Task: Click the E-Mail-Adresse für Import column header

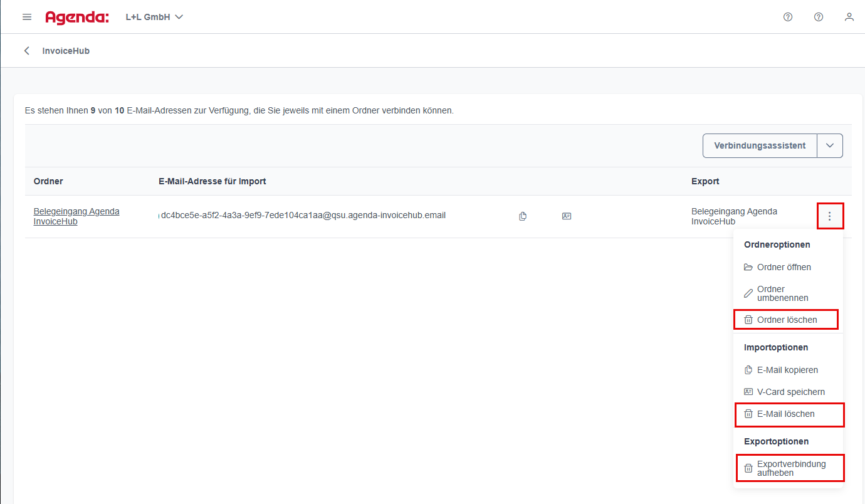Action: [212, 181]
